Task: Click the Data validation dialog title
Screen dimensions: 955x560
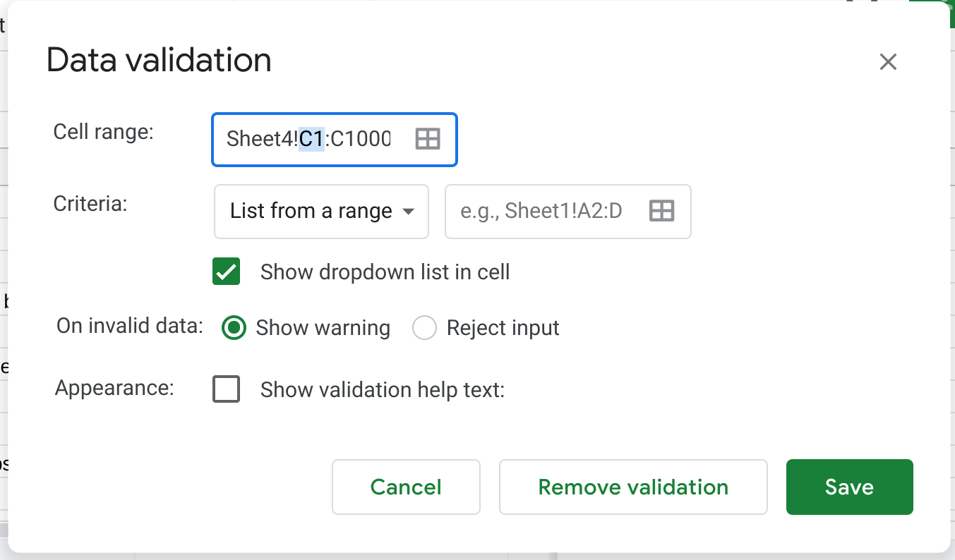Action: [159, 61]
